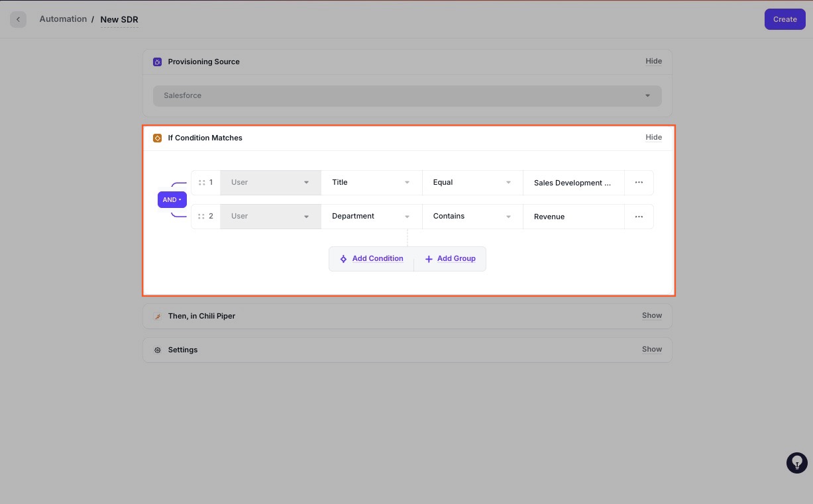Open the Salesforce provisioning source dropdown
This screenshot has height=504, width=813.
click(x=407, y=96)
